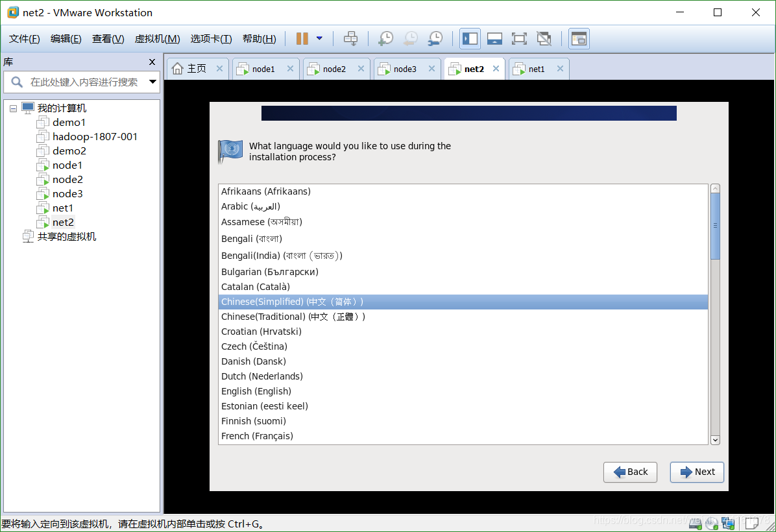Close the 库 library panel
This screenshot has width=776, height=532.
[x=152, y=62]
